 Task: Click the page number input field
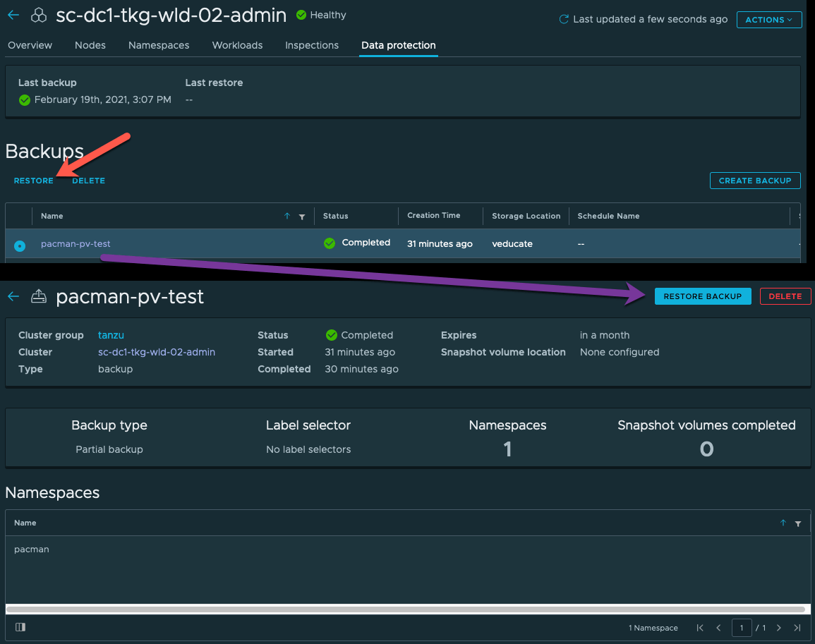pyautogui.click(x=741, y=628)
